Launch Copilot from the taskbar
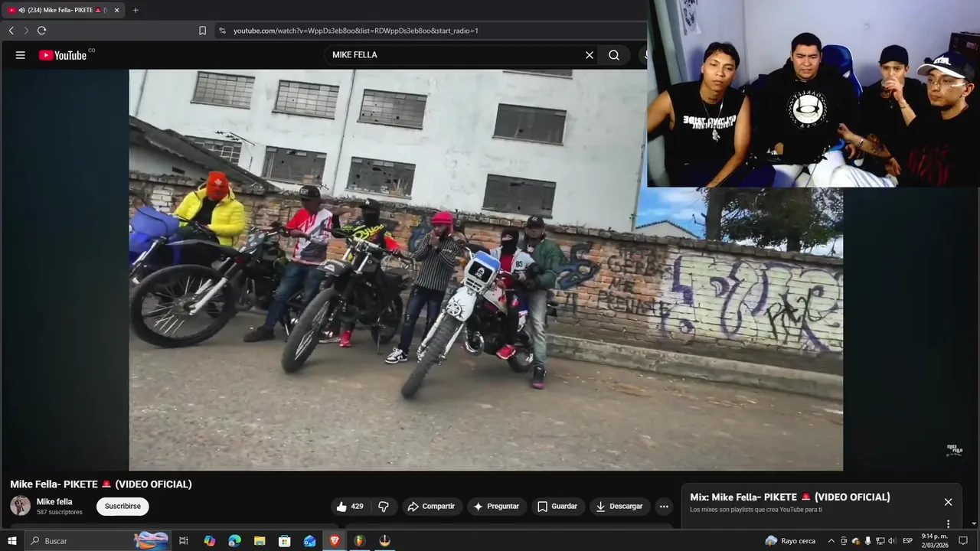The height and width of the screenshot is (551, 980). (209, 541)
